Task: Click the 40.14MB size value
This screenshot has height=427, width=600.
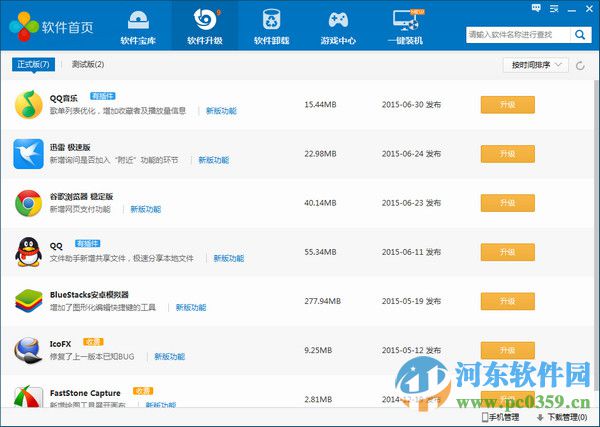Action: tap(320, 203)
